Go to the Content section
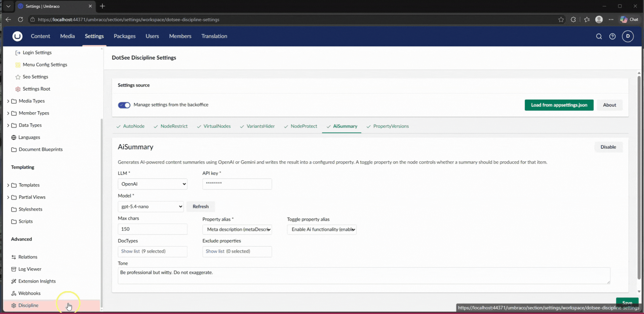The width and height of the screenshot is (644, 314). [40, 36]
